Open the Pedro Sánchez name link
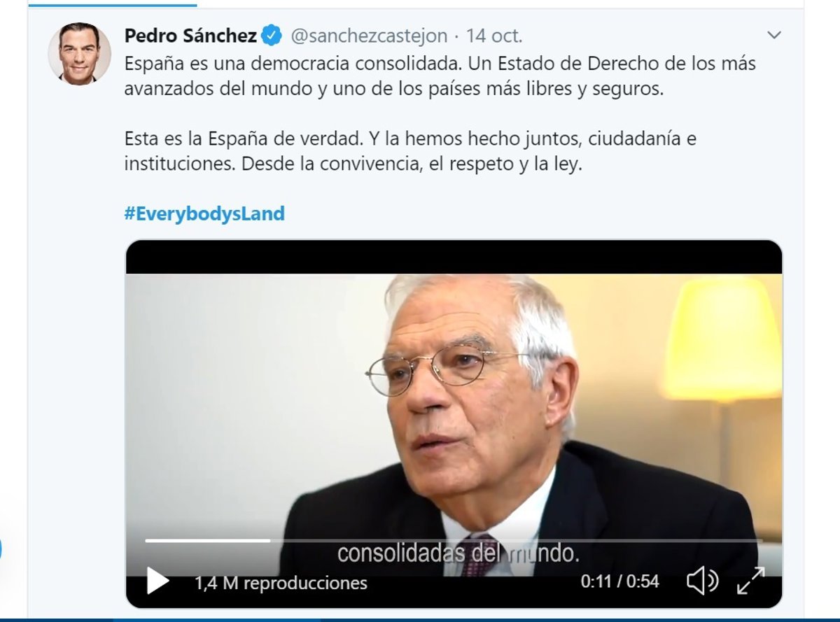Screen dimensions: 840x622 190,35
